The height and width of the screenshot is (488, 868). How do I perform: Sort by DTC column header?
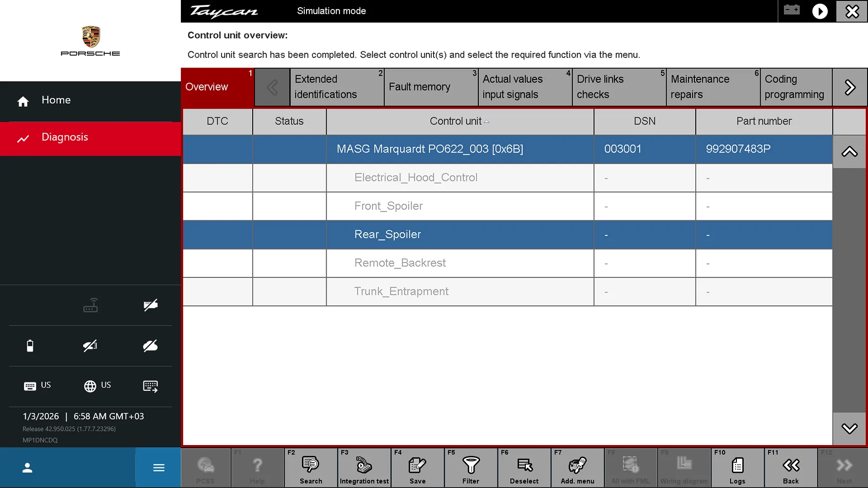coord(217,121)
